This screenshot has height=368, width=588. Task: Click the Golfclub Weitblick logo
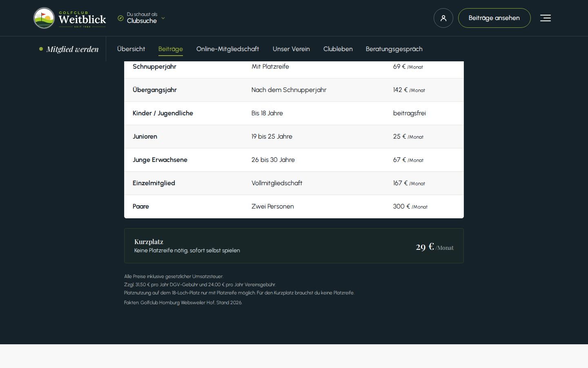70,18
